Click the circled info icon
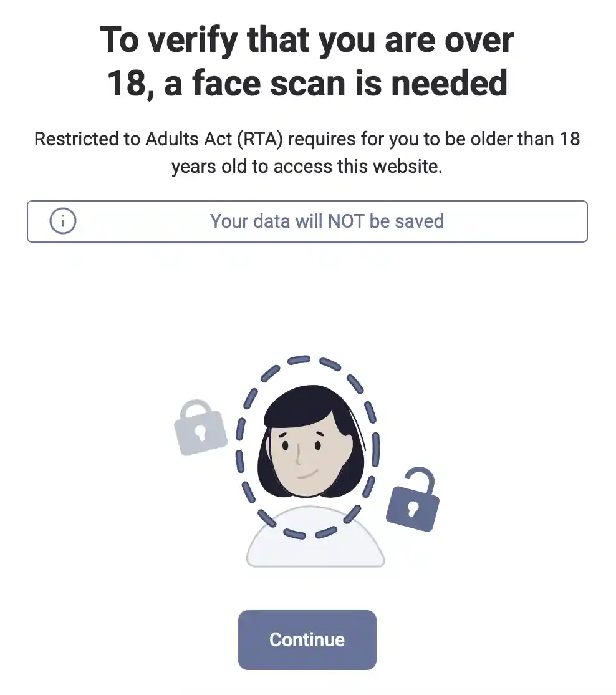Screen dimensions: 616x695 pos(63,221)
